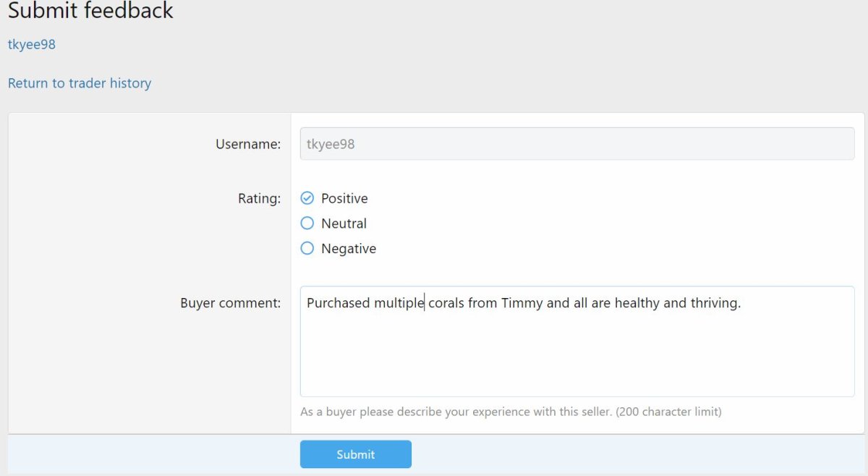Click the word "Purchased" in buyer comment
868x476 pixels.
(338, 303)
